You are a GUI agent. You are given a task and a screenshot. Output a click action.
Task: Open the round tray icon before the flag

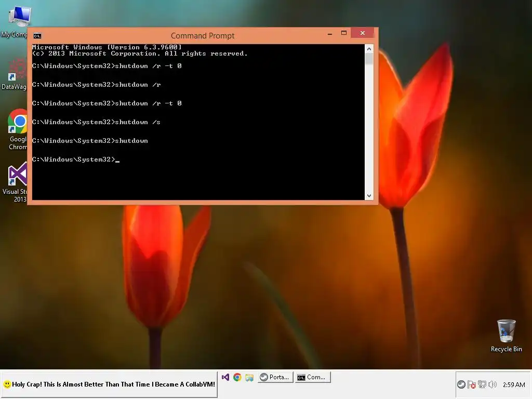461,384
